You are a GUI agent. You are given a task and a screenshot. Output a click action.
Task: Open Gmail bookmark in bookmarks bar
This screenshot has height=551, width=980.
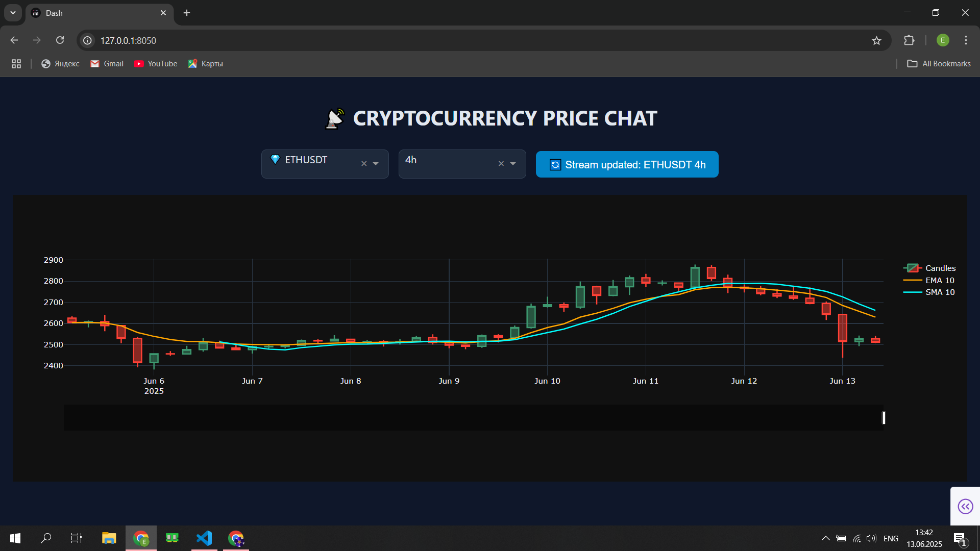(107, 64)
